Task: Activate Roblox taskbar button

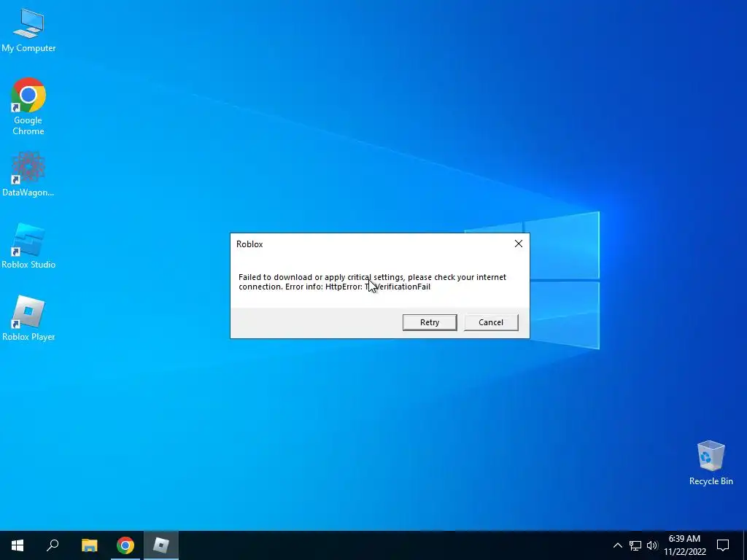Action: [161, 545]
